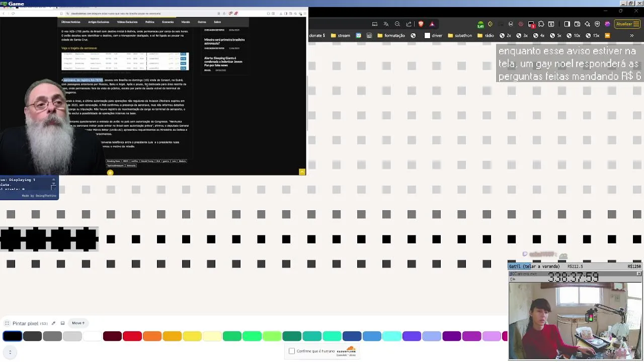This screenshot has width=644, height=362.
Task: Open the Brave Shields lion icon
Action: (421, 24)
